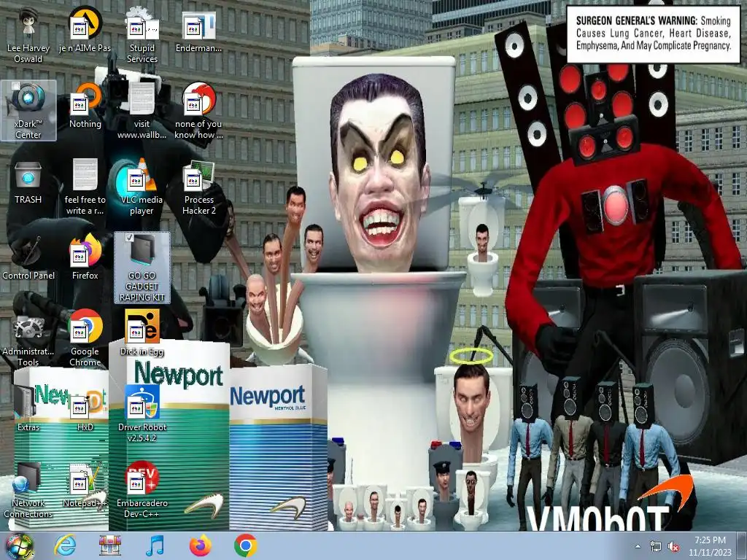747x560 pixels.
Task: Open the network tray icon
Action: point(656,546)
